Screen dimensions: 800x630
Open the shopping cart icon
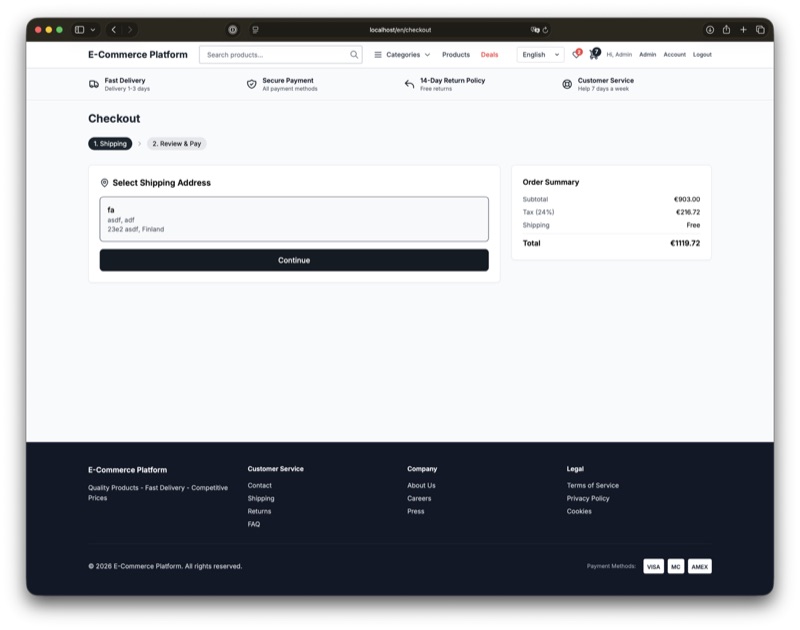[594, 54]
